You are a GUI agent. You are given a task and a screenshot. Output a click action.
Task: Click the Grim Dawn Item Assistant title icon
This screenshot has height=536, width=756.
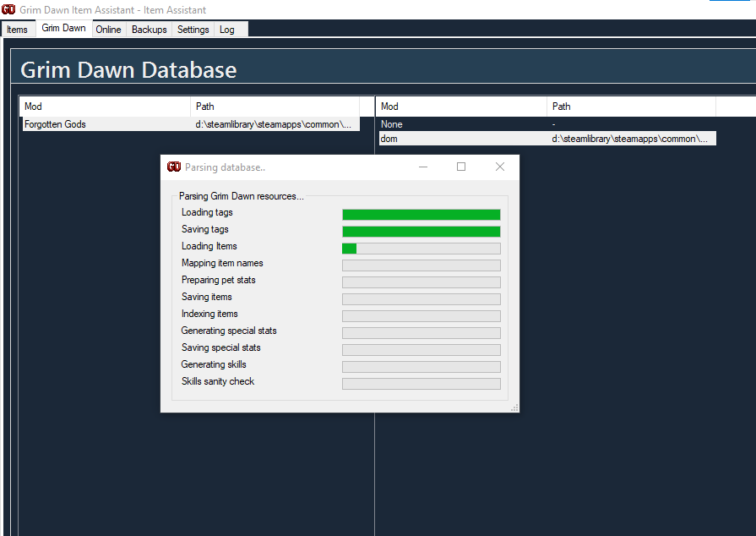pyautogui.click(x=8, y=9)
